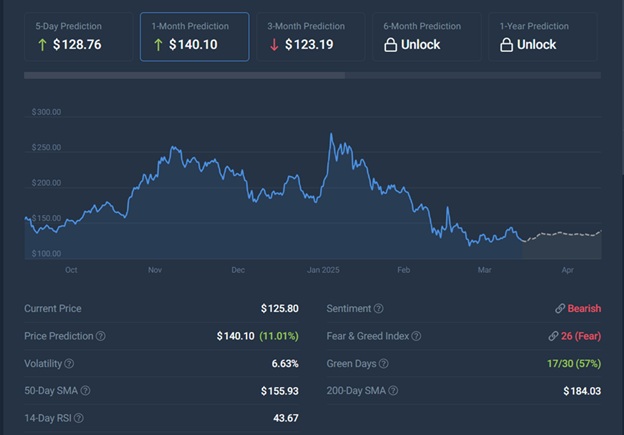Click the Green Days info icon
The image size is (624, 435).
click(x=384, y=363)
